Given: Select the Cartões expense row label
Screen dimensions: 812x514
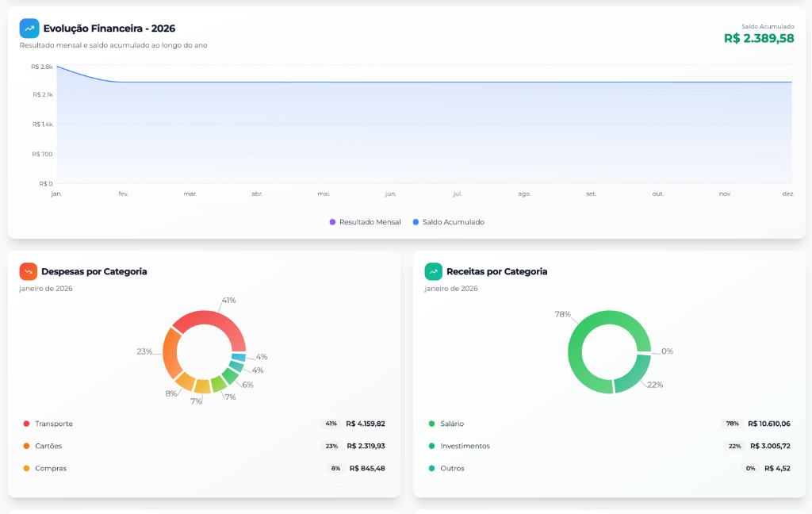Looking at the screenshot, I should click(x=48, y=446).
